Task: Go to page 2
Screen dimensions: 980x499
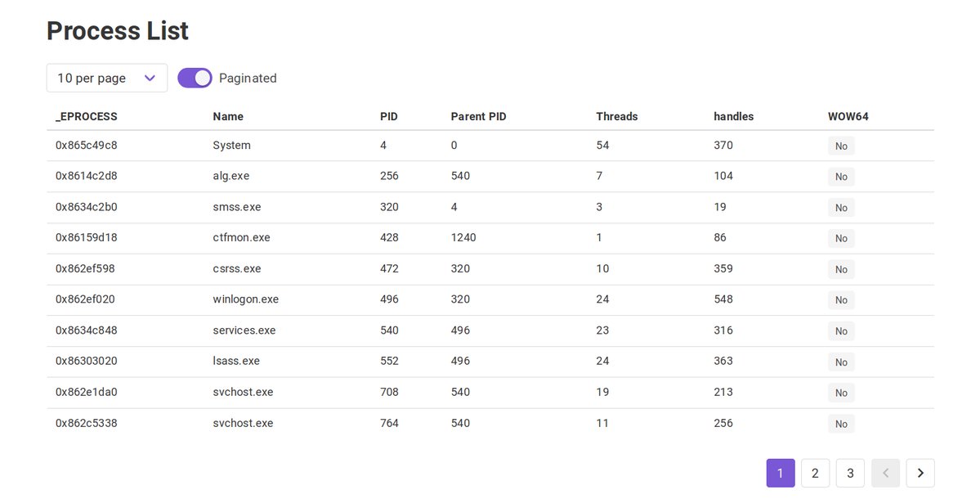Action: coord(815,474)
